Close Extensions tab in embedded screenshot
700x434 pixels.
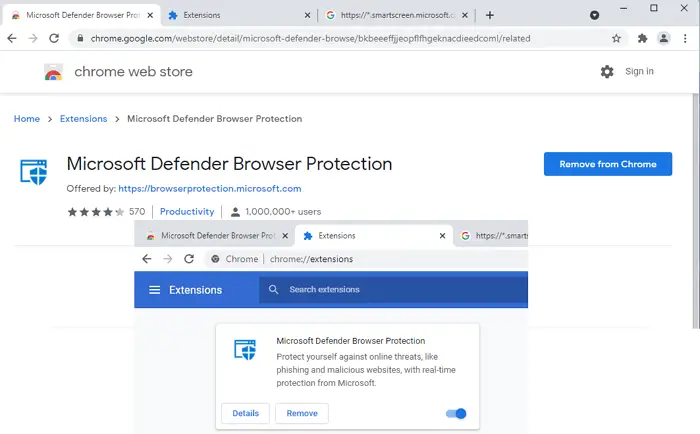pyautogui.click(x=442, y=236)
